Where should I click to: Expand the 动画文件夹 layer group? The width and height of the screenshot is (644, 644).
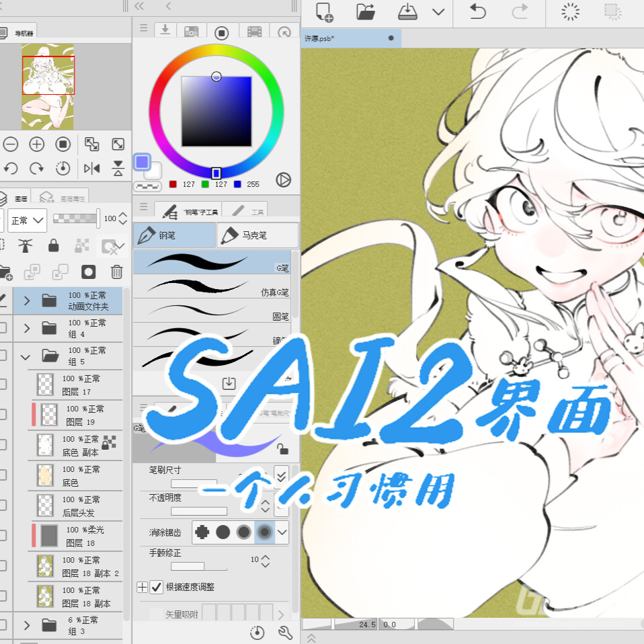(26, 300)
